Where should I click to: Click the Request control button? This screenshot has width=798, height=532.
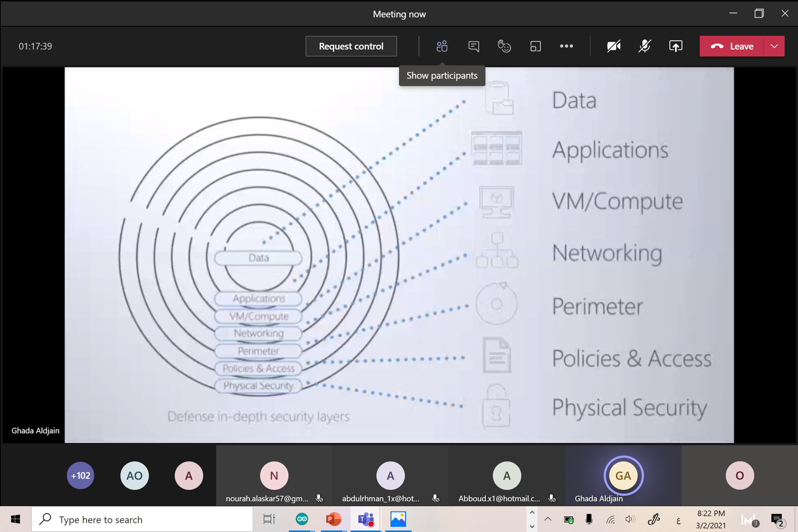(x=351, y=46)
